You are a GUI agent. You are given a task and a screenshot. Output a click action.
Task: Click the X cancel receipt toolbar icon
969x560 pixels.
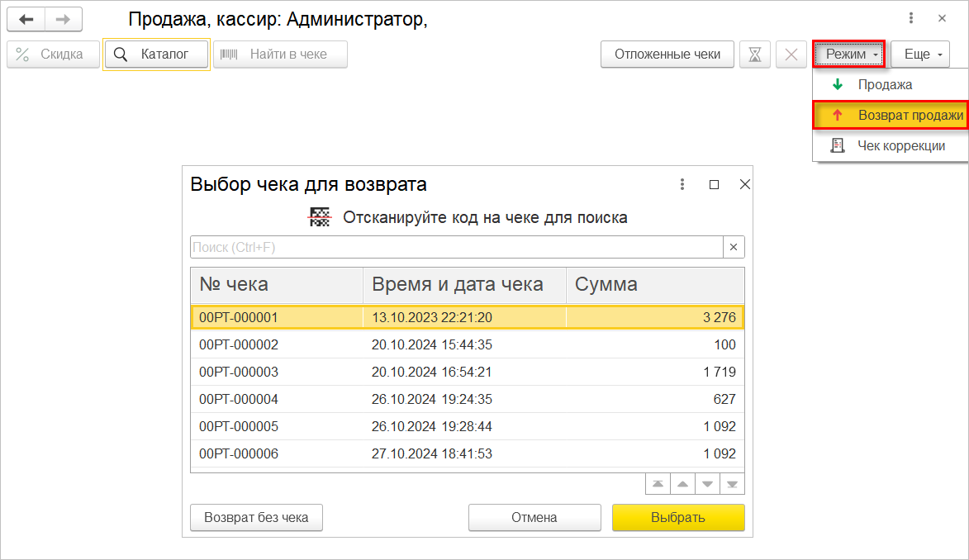[x=791, y=55]
